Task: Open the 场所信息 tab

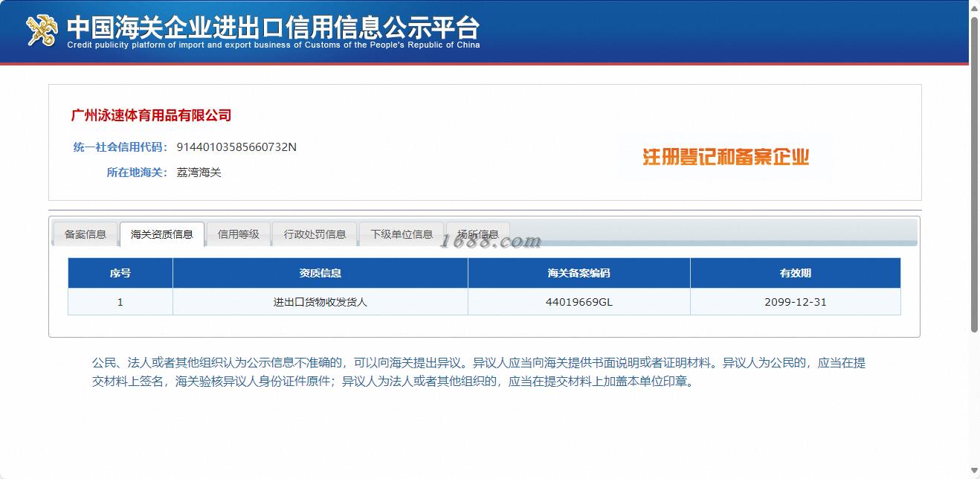Action: 478,234
